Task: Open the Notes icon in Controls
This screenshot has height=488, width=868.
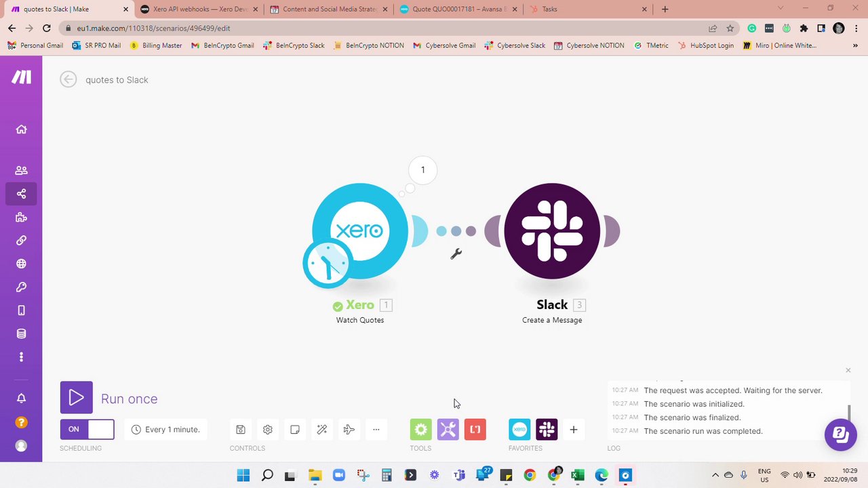Action: (295, 429)
